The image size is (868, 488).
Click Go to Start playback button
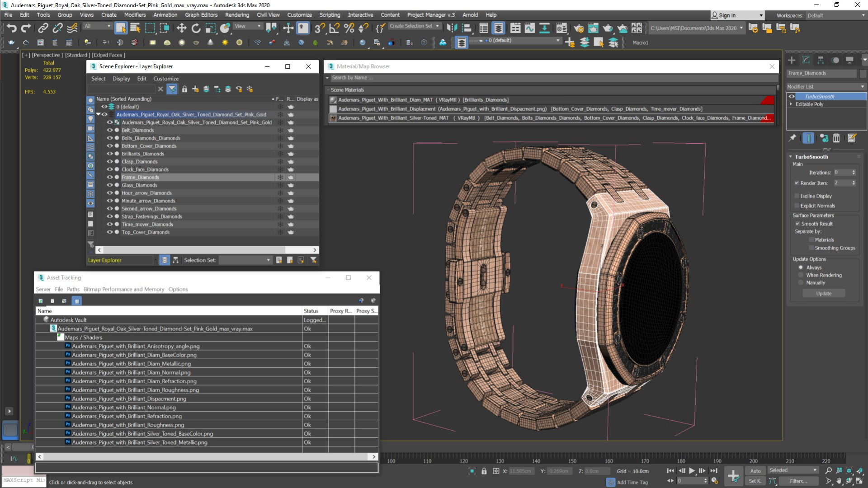click(670, 471)
